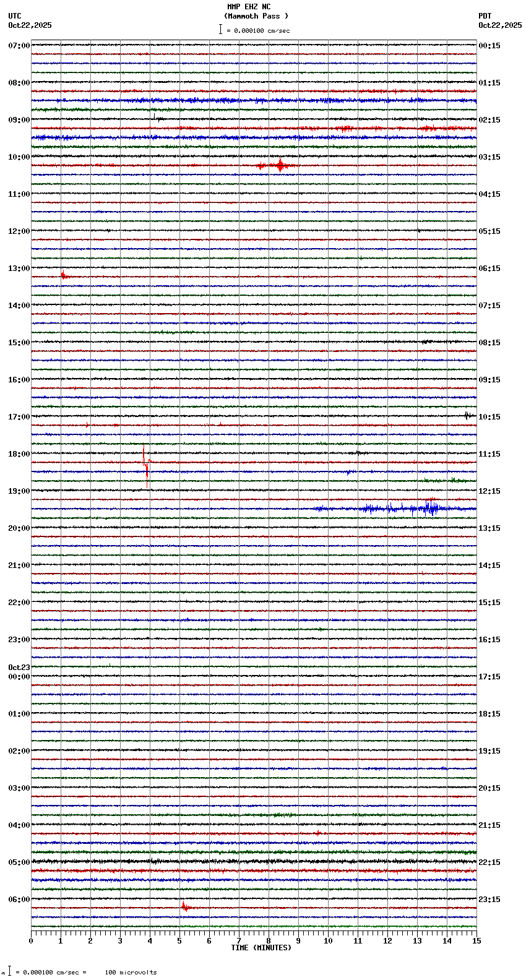Click the '19:00' UTC time label
Viewport: 526px width, 980px height.
tap(19, 491)
